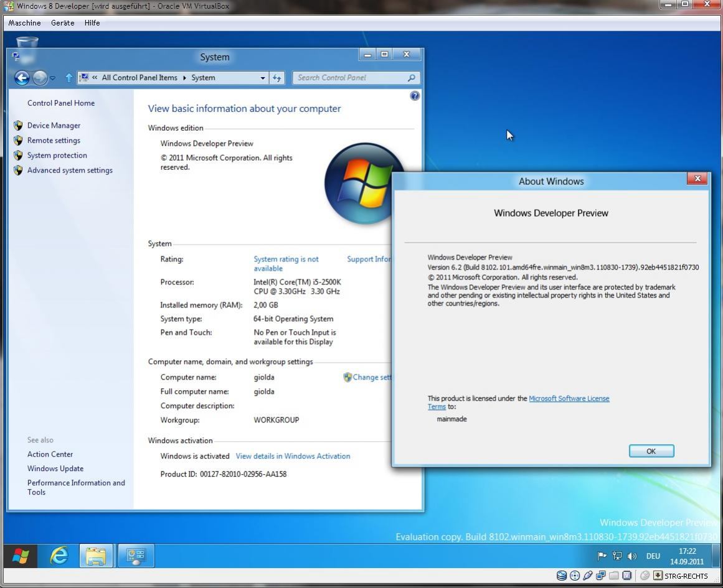Image resolution: width=723 pixels, height=588 pixels.
Task: Click the host key arrow icon by STRG-RECHTS
Action: 658,576
